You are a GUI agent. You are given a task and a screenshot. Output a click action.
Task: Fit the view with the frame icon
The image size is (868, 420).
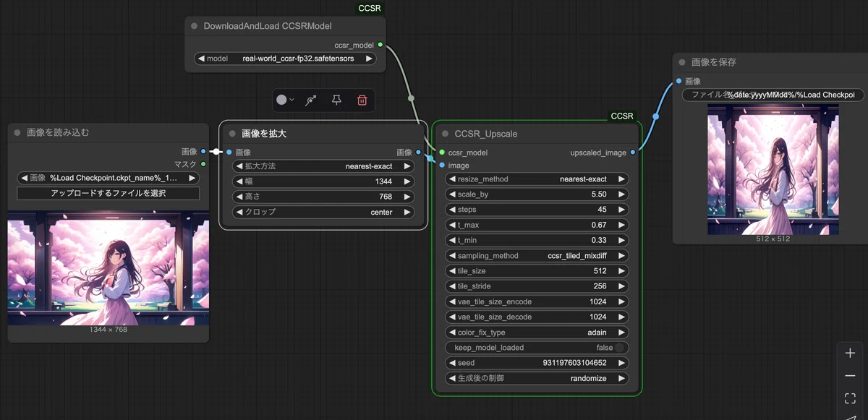850,398
